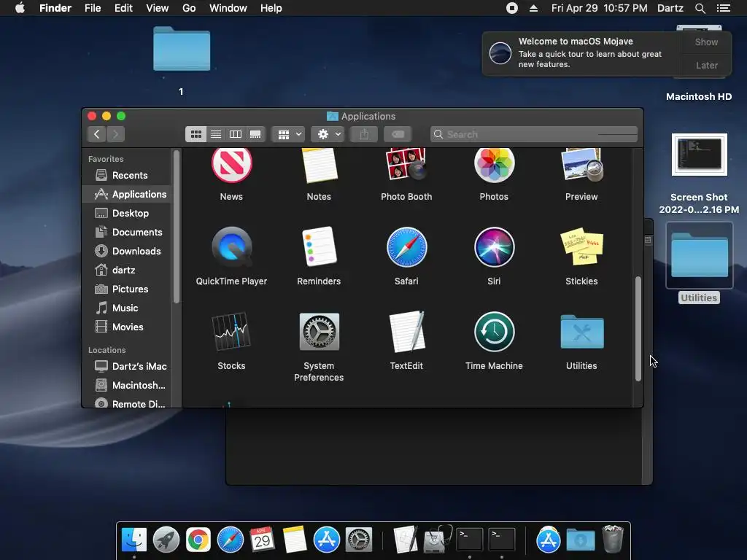
Task: Select Documents in the sidebar
Action: point(126,233)
